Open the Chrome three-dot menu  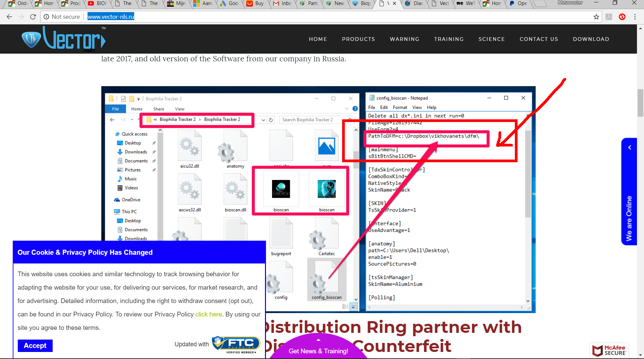click(x=635, y=17)
